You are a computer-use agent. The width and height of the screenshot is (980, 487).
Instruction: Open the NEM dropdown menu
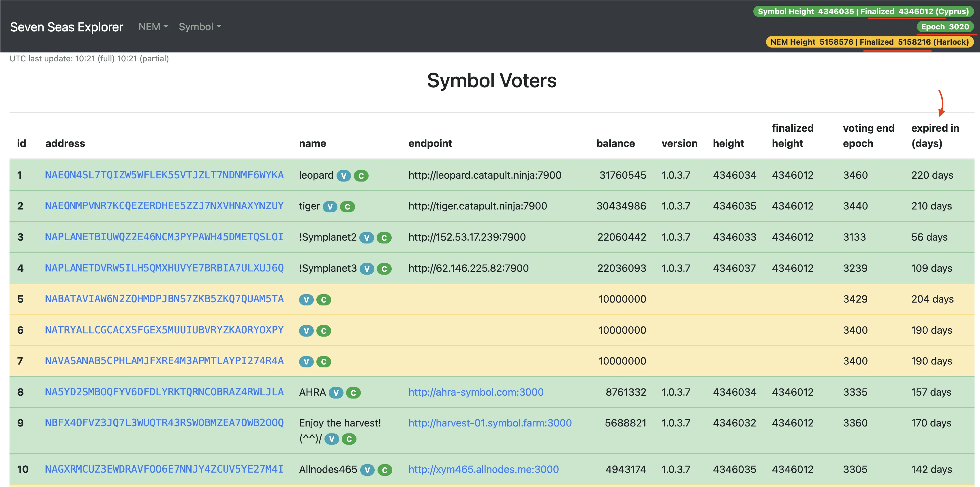pyautogui.click(x=153, y=27)
